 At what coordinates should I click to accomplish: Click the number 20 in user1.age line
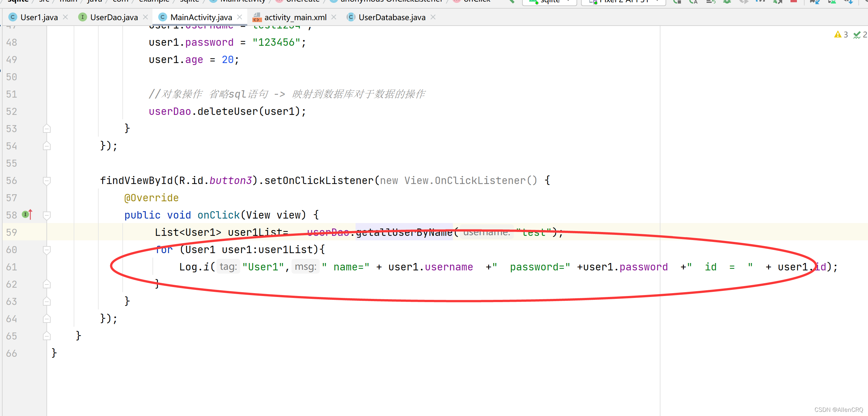(227, 60)
